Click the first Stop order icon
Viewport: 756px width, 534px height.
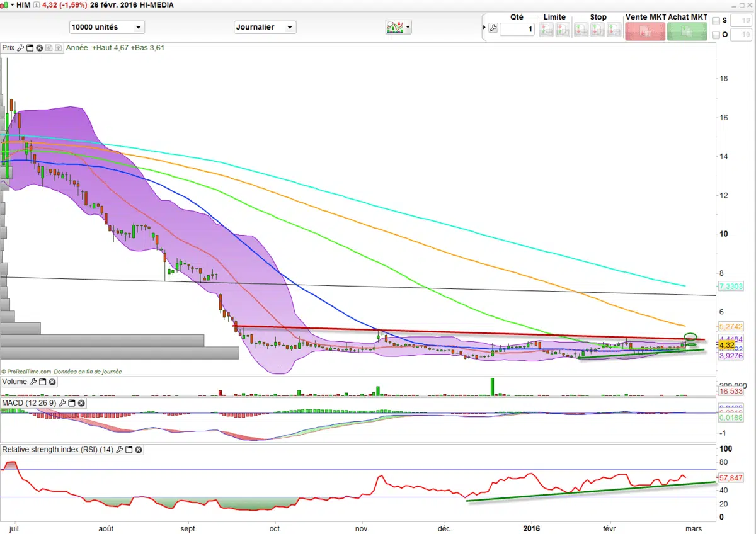(581, 29)
